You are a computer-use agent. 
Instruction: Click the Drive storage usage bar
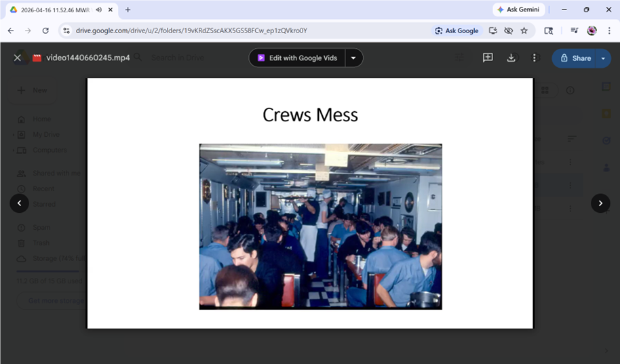pyautogui.click(x=47, y=272)
